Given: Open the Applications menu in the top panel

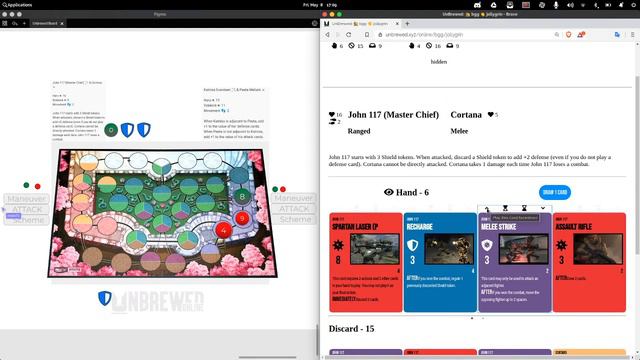Looking at the screenshot, I should 17,5.
